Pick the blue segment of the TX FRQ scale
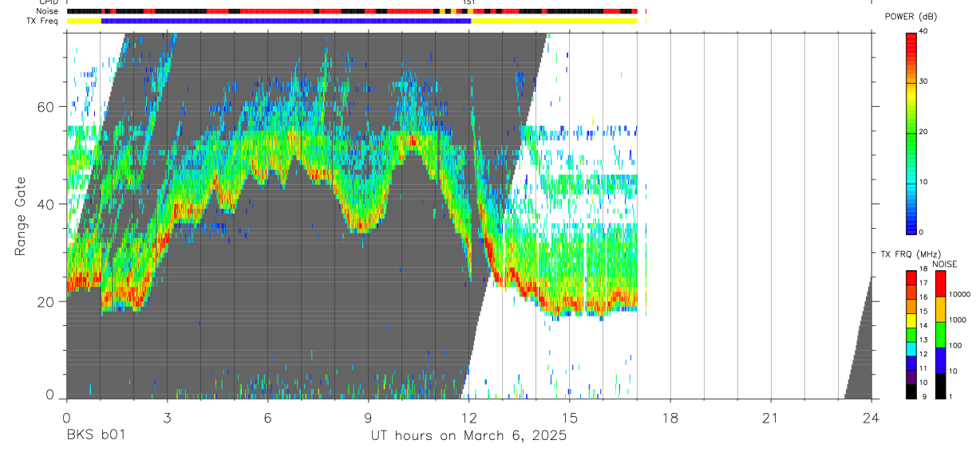Viewport: 980px width, 452px height. [911, 364]
